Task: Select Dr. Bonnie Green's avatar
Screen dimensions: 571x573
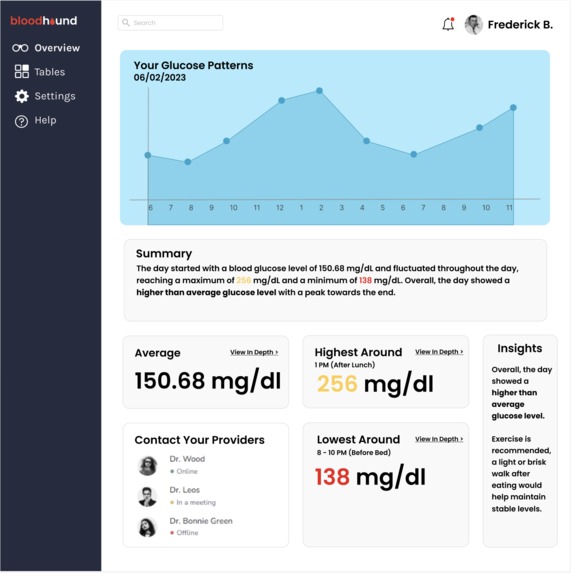Action: click(148, 527)
